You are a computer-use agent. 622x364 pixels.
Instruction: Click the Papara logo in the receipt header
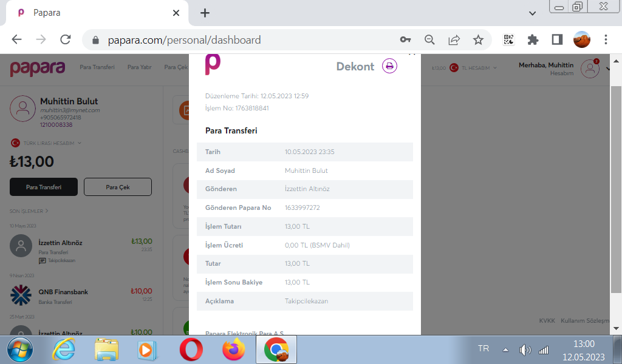213,65
